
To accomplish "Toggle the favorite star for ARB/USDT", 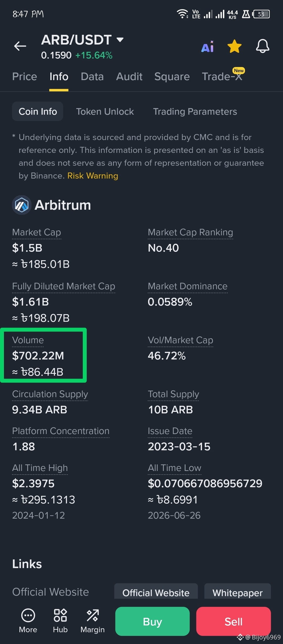I will point(234,46).
